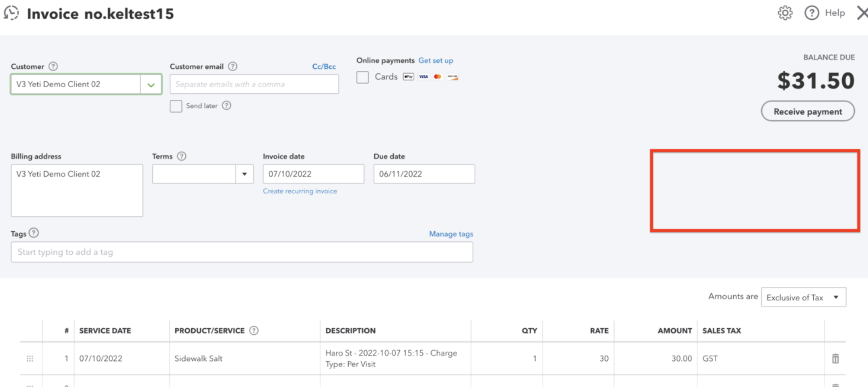Click Create recurring invoice link
This screenshot has width=868, height=387.
click(300, 191)
